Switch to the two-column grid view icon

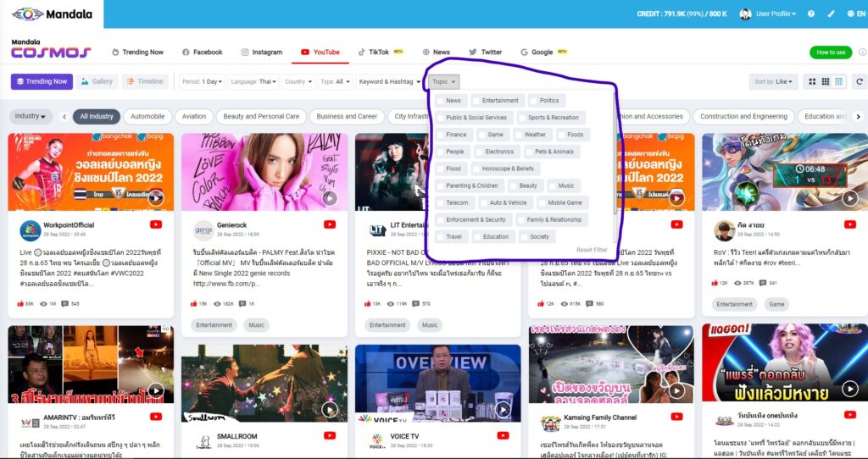click(x=812, y=82)
